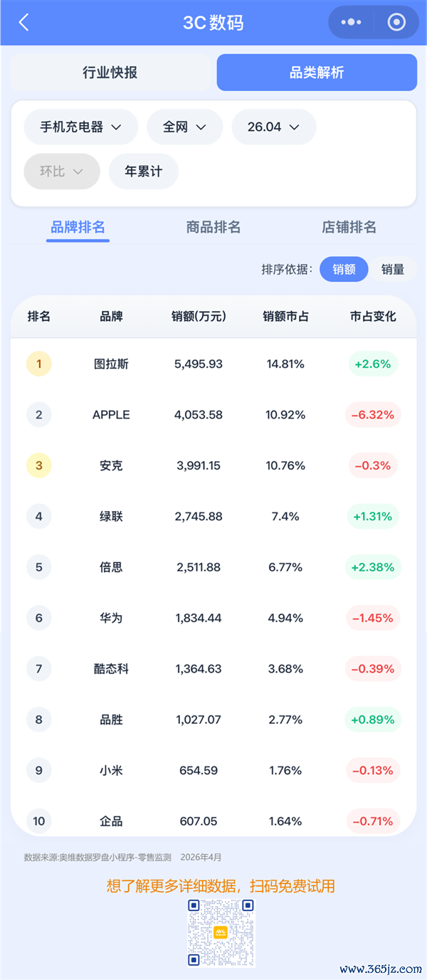This screenshot has width=427, height=980.
Task: Sort ranking by 销量
Action: tap(393, 270)
